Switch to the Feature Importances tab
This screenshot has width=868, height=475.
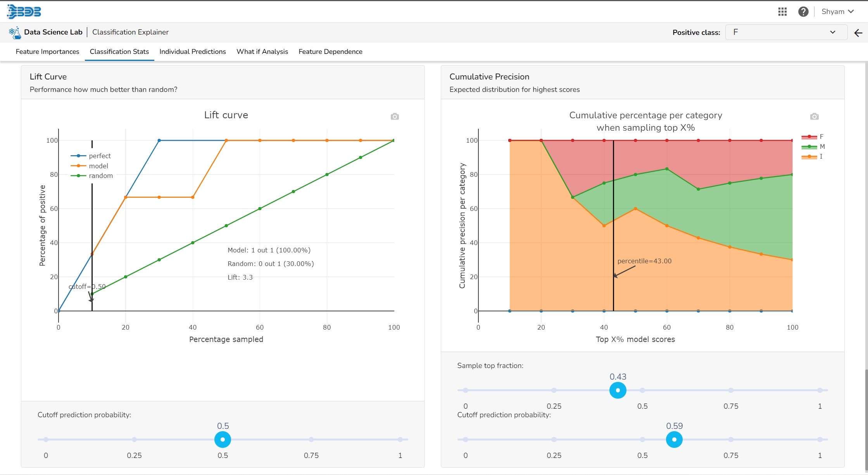pos(47,52)
